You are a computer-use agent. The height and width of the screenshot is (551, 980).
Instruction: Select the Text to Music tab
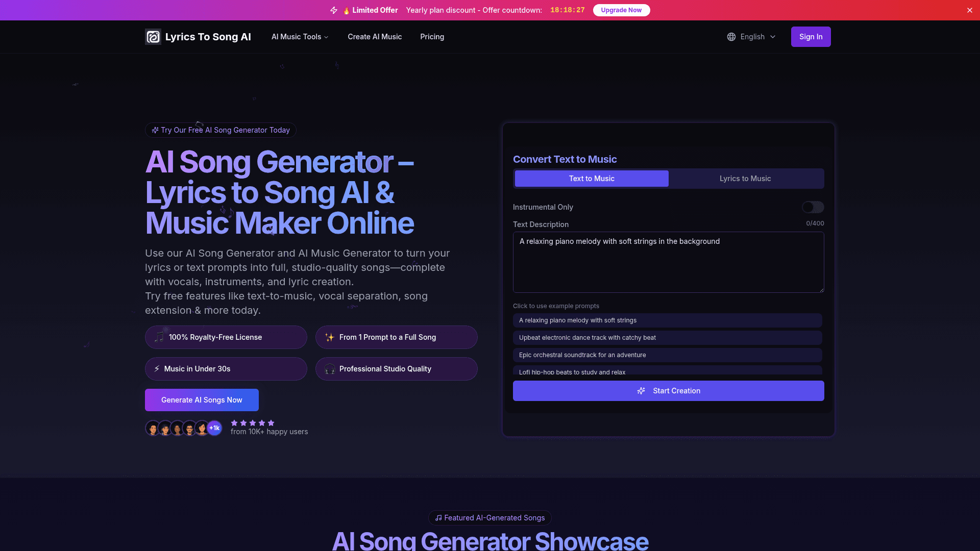click(x=592, y=179)
